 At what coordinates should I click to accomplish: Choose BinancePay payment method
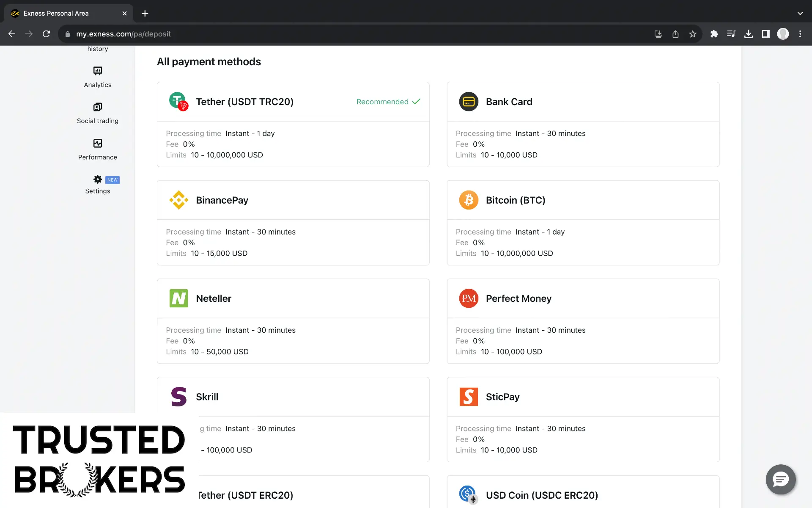point(293,223)
